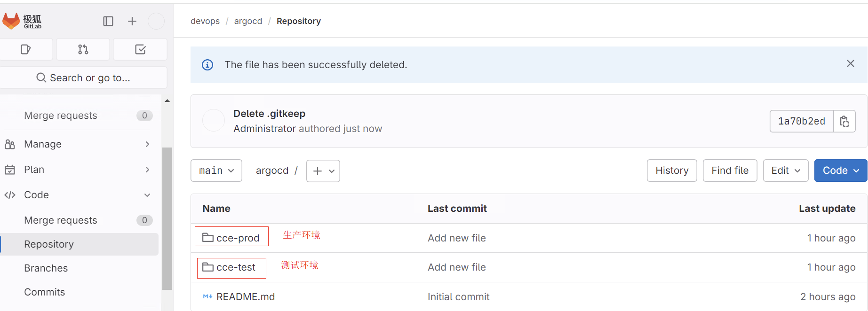The height and width of the screenshot is (311, 868).
Task: Click the create new plus icon
Action: click(x=132, y=21)
